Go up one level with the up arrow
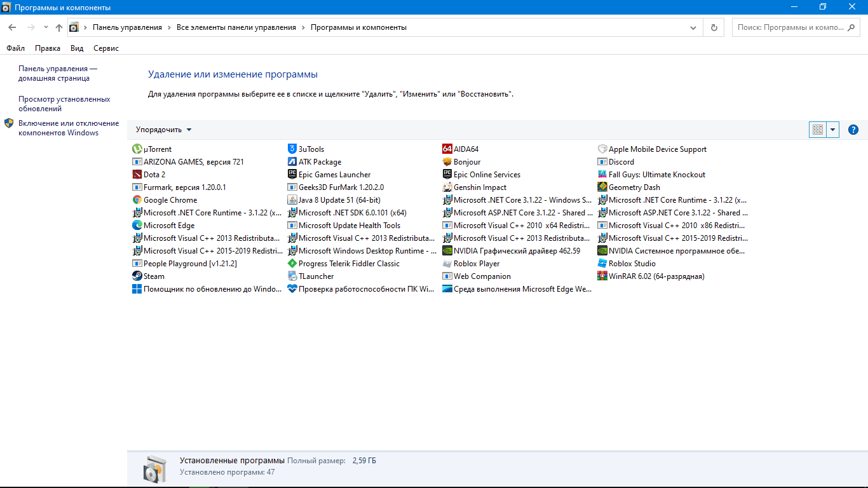Viewport: 868px width, 488px height. (x=59, y=27)
